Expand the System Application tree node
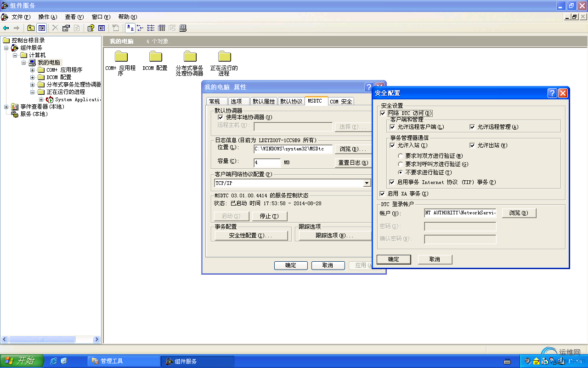Viewport: 588px width, 368px height. [41, 99]
